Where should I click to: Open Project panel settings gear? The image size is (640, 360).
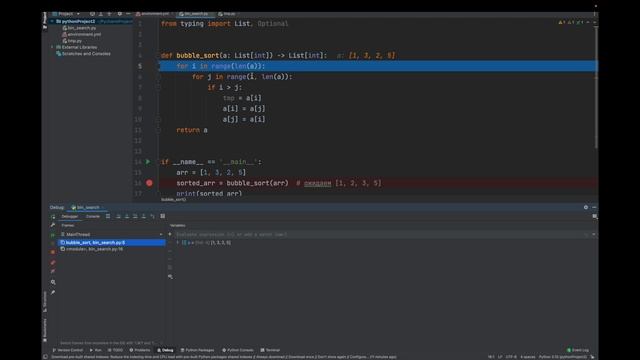coord(120,14)
